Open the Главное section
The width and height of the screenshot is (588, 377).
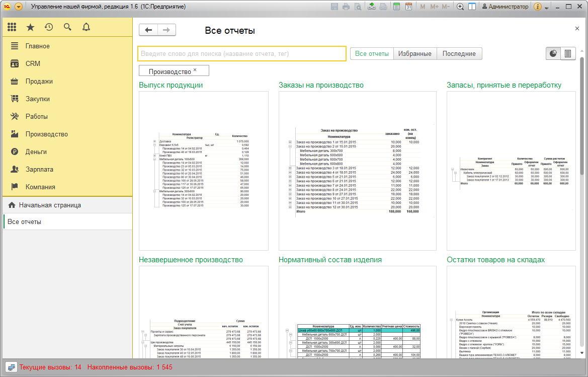(x=67, y=46)
